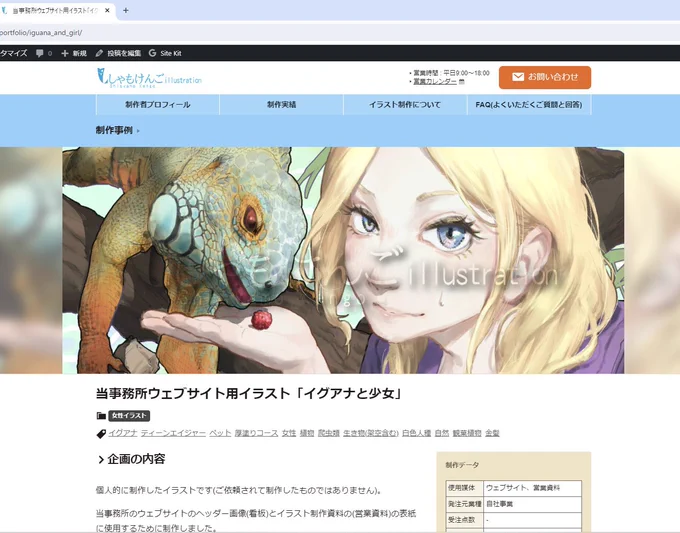
Task: Click the 女性イラスト category badge
Action: coord(129,415)
